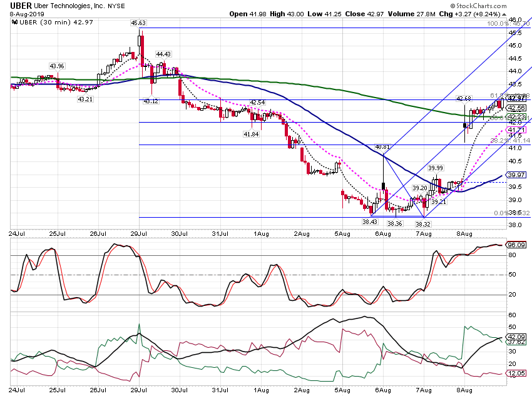Click the up-triangle icon after the Chg value
532x396 pixels.
(504, 14)
